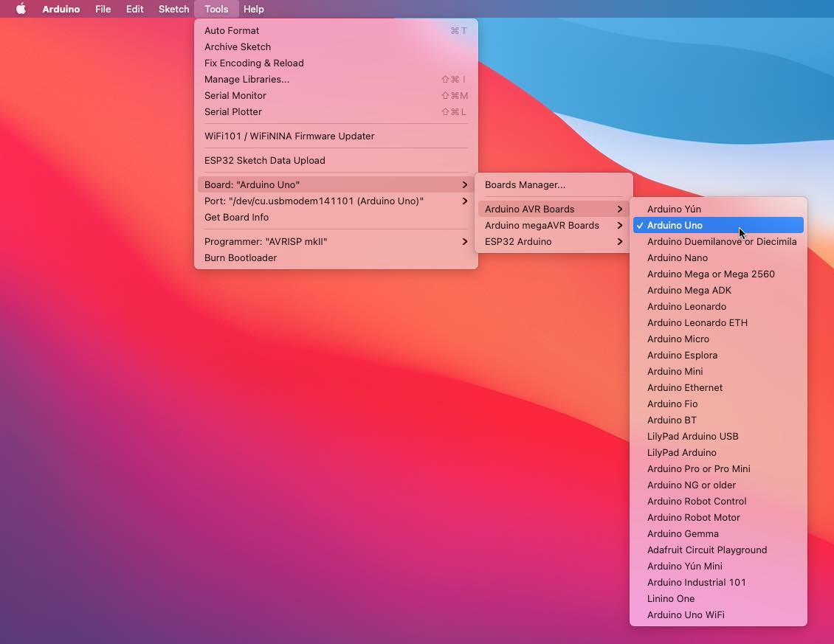Pick Arduino Mega or Mega 2560

pyautogui.click(x=711, y=274)
